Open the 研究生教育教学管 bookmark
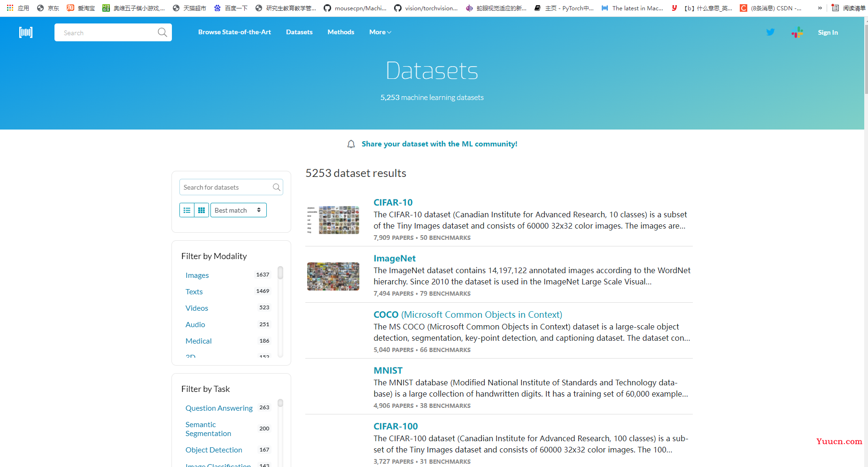Viewport: 868px width, 467px height. tap(286, 8)
